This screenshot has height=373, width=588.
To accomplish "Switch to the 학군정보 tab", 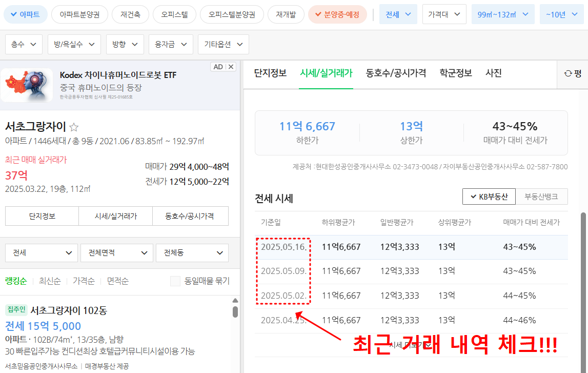I will click(x=456, y=73).
